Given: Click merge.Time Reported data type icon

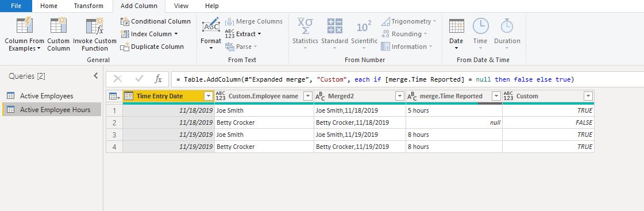Looking at the screenshot, I should pos(412,96).
